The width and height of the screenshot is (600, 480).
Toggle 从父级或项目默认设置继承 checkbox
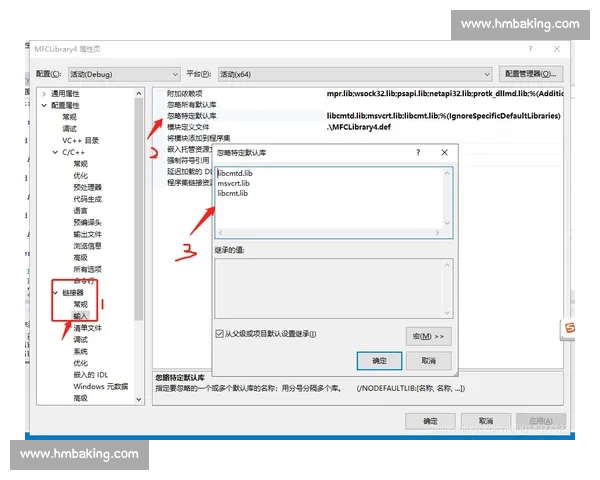(219, 334)
